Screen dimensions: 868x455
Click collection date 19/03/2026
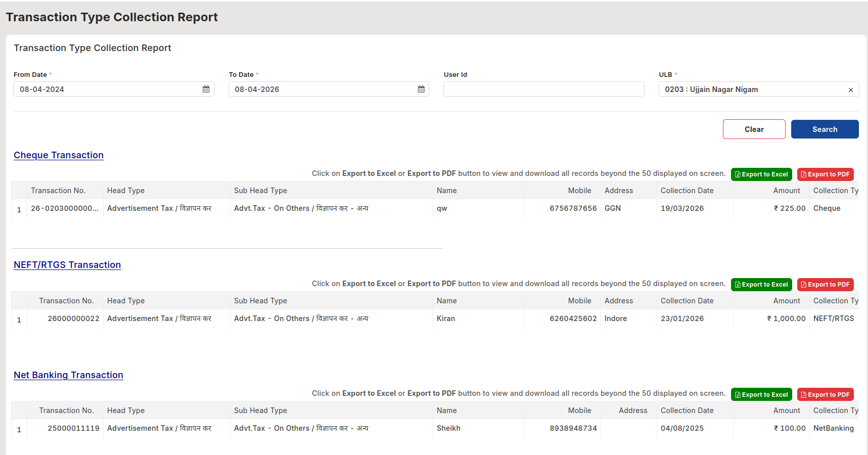pos(682,208)
